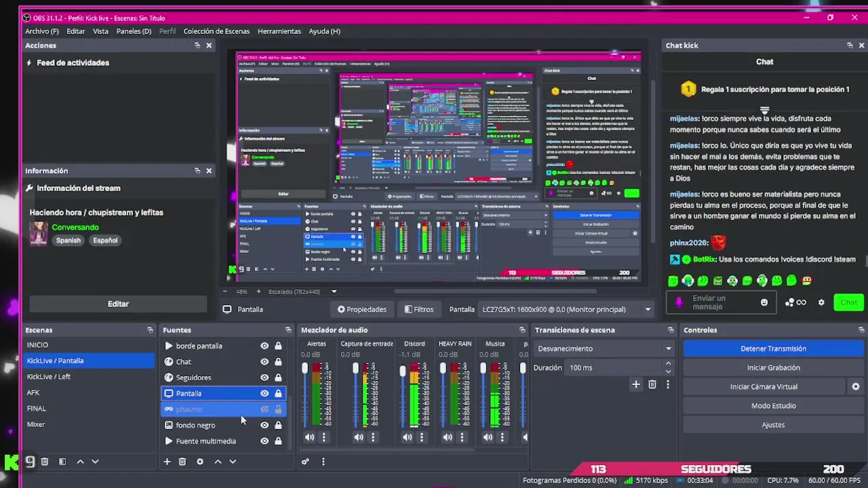Select the AFK scene
Image resolution: width=868 pixels, height=488 pixels.
(89, 392)
